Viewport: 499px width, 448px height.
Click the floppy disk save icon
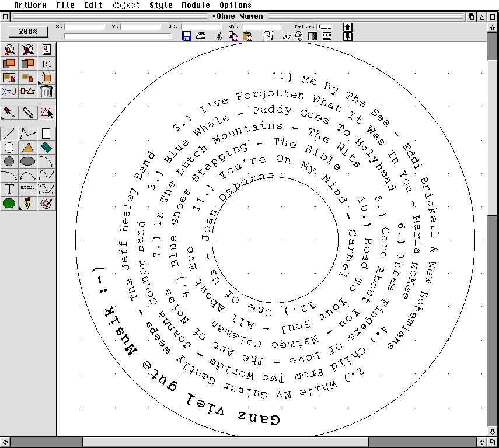tap(187, 36)
